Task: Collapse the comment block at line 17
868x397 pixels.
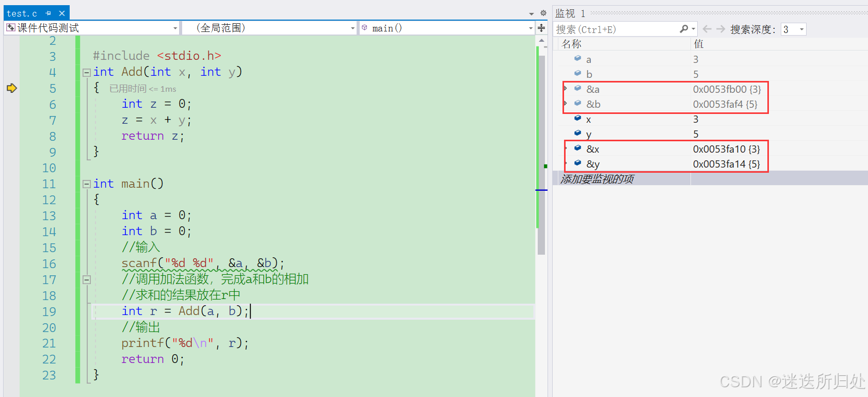Action: (x=87, y=280)
